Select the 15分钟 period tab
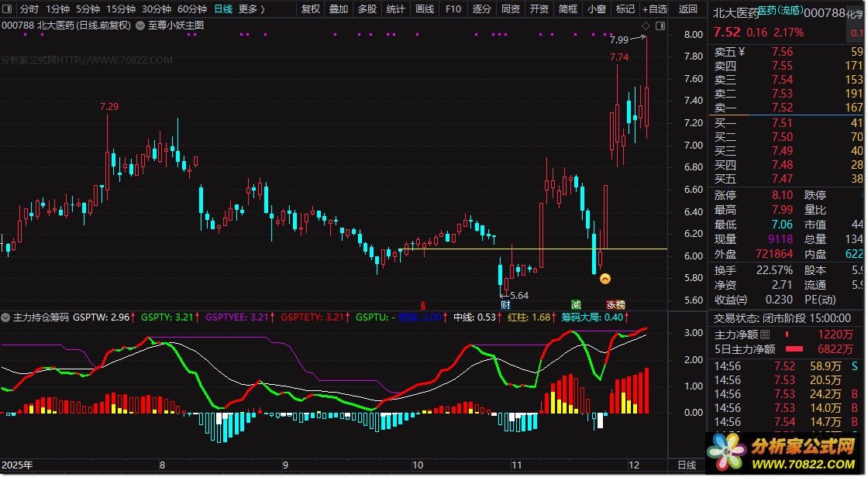Image resolution: width=868 pixels, height=477 pixels. [121, 9]
